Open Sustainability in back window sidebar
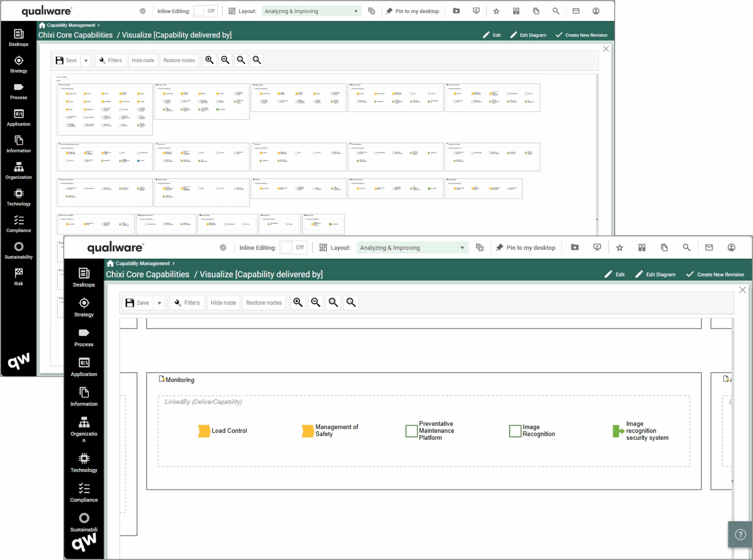The width and height of the screenshot is (753, 560). (x=19, y=251)
